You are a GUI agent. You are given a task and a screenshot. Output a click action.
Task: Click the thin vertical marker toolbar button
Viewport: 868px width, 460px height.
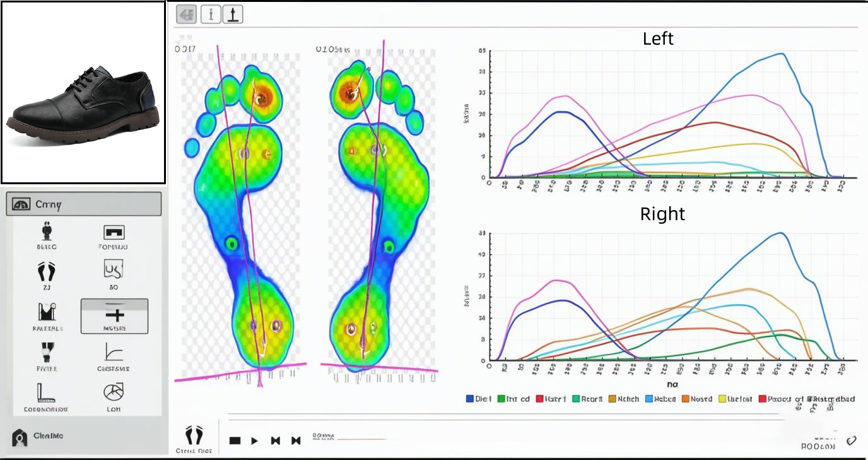[211, 15]
